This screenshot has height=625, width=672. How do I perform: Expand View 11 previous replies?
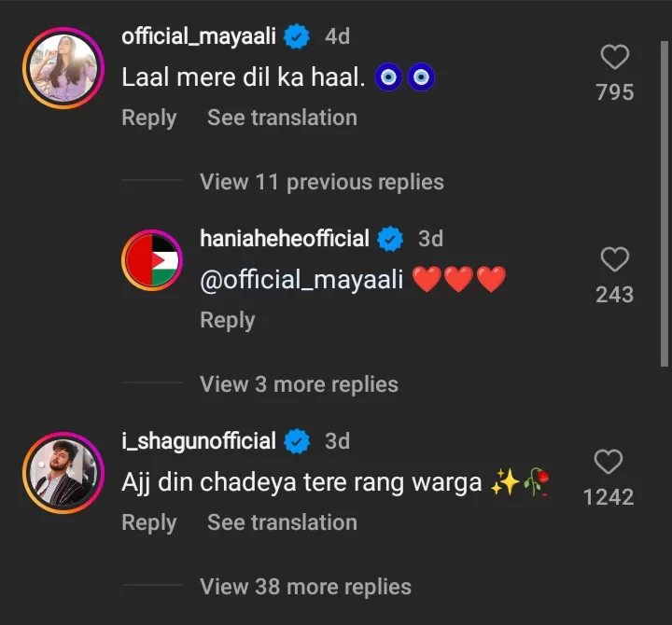click(321, 182)
